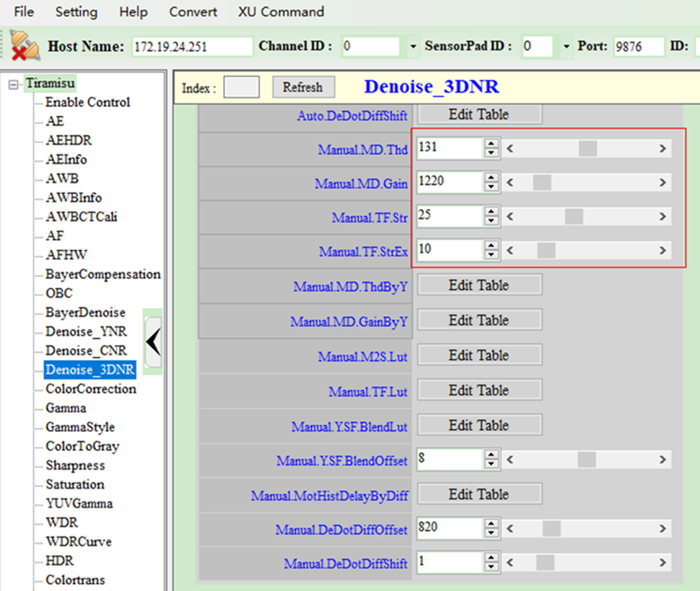Image resolution: width=700 pixels, height=591 pixels.
Task: Open the Channel ID dropdown
Action: tap(412, 47)
